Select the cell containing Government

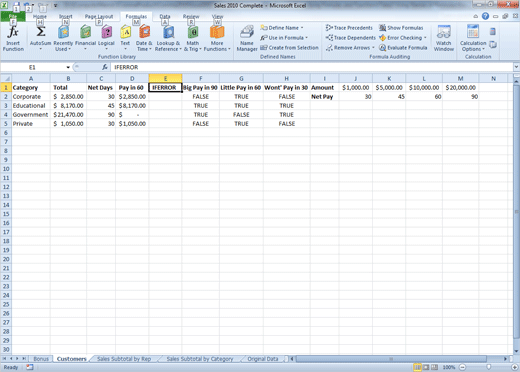point(31,115)
